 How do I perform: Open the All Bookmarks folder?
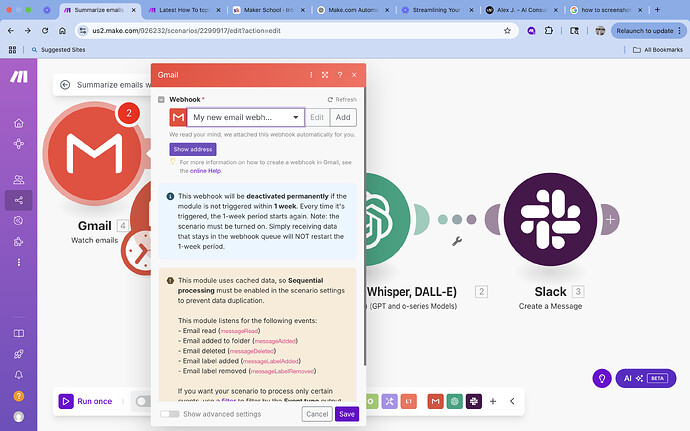coord(658,50)
